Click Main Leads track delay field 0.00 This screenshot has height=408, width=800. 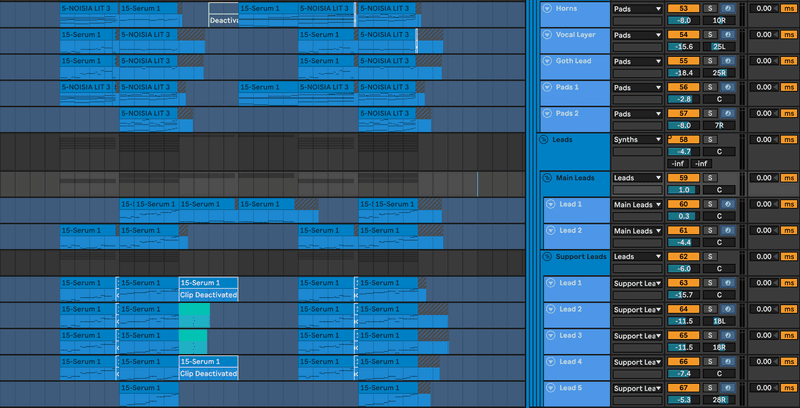click(764, 178)
